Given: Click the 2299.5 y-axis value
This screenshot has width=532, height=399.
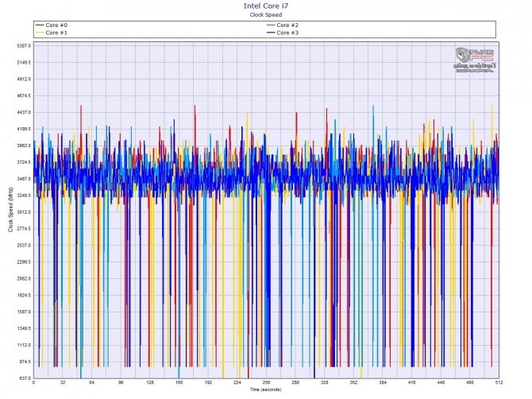Looking at the screenshot, I should 24,262.
